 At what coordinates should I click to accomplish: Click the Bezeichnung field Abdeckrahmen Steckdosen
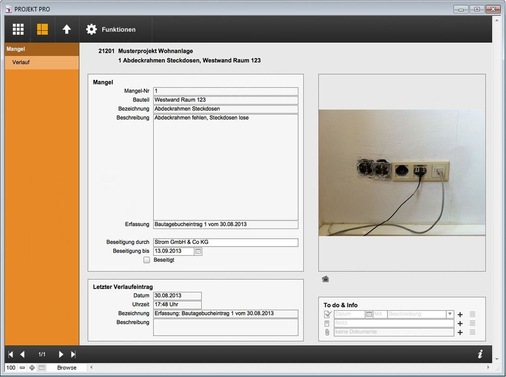[x=226, y=109]
